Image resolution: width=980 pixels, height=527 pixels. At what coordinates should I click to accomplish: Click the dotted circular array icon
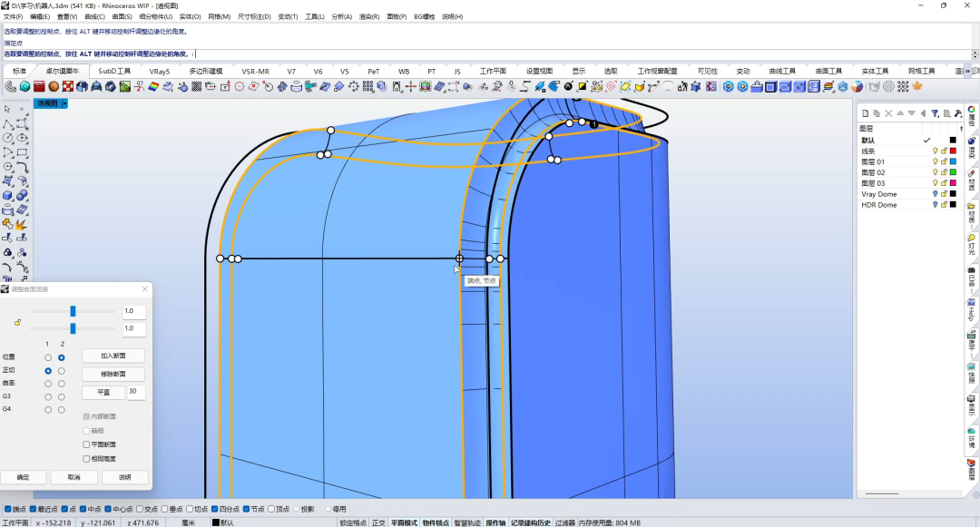click(354, 87)
